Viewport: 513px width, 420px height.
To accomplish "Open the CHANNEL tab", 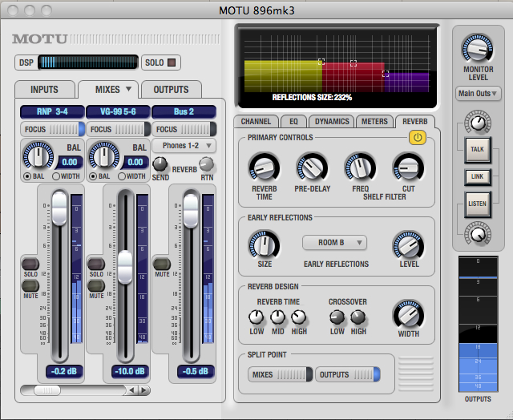I will pyautogui.click(x=256, y=121).
